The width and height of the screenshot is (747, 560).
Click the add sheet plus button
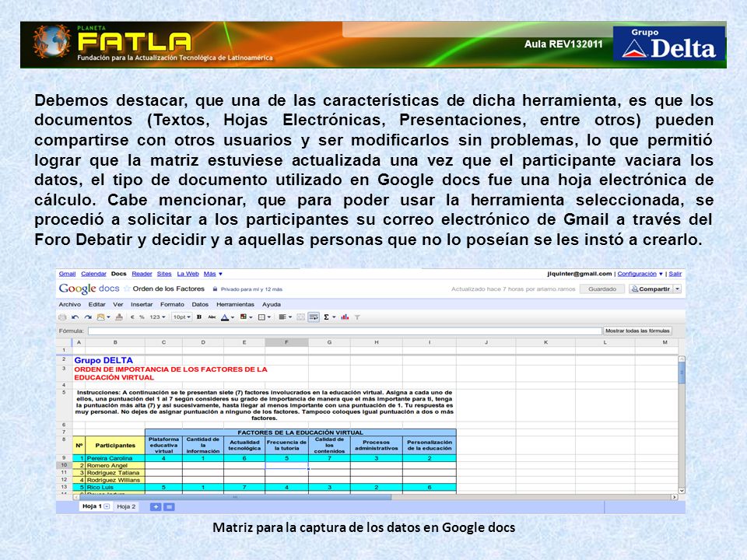(156, 507)
